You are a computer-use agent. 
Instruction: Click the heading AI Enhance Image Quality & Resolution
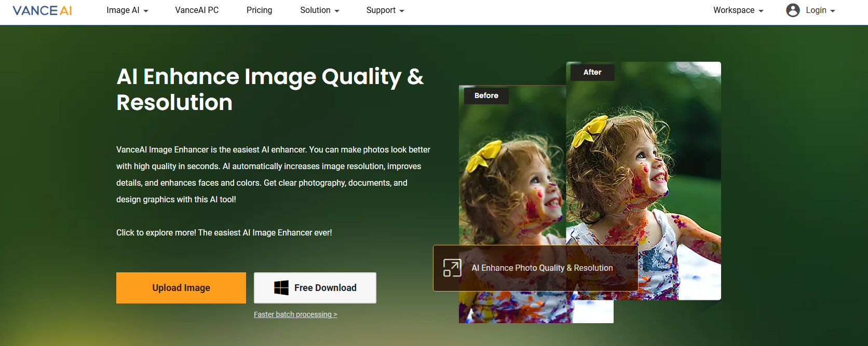[270, 89]
